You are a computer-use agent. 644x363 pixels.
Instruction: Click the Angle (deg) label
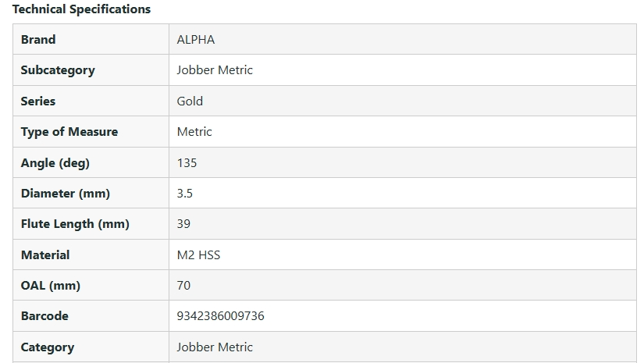(55, 163)
